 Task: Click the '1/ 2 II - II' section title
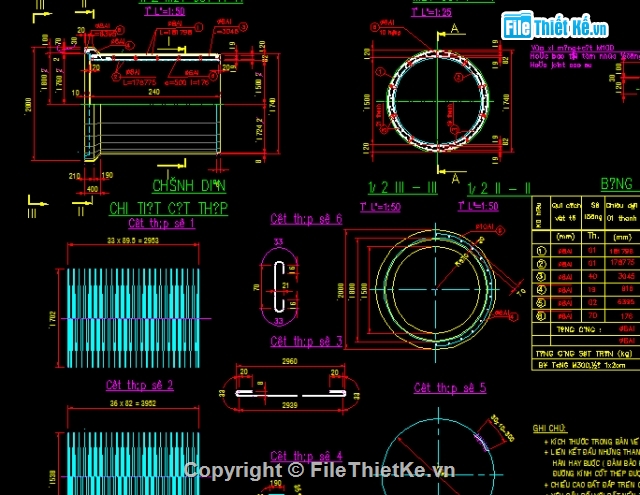point(498,188)
